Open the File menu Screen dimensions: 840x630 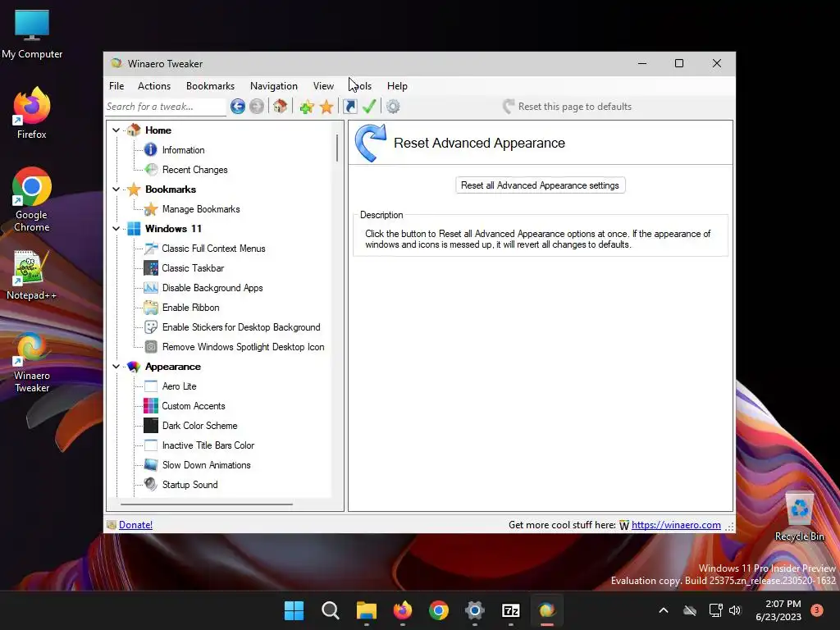[116, 85]
